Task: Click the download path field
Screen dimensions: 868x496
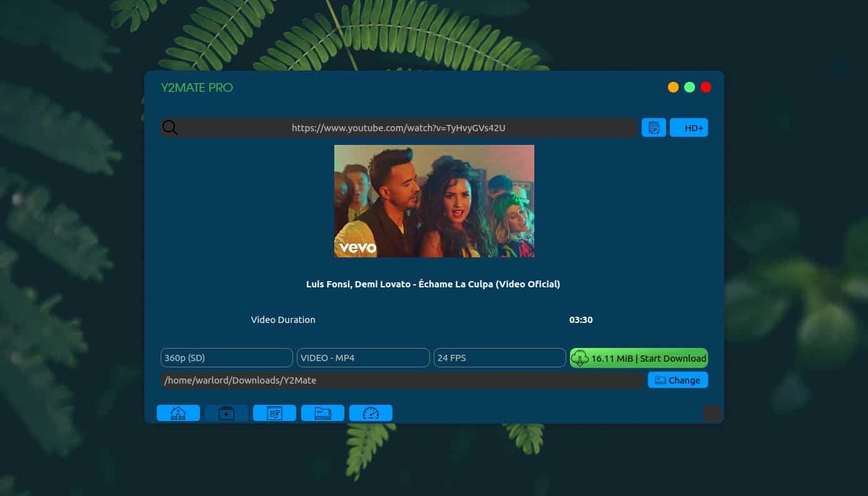Action: pyautogui.click(x=402, y=380)
